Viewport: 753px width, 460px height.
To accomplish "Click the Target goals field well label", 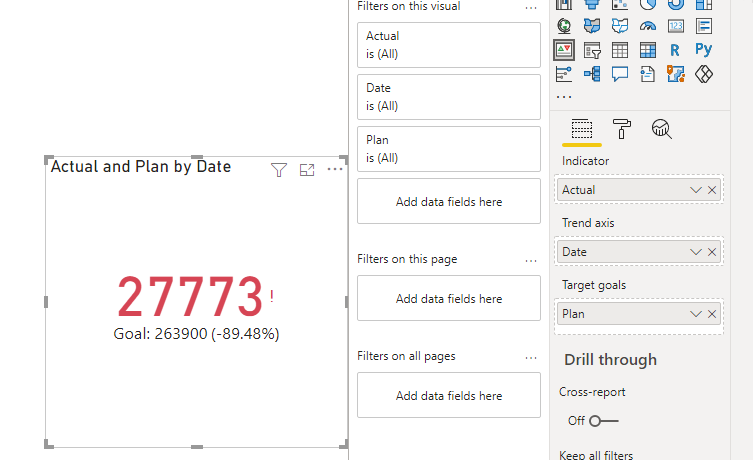I will click(x=594, y=285).
